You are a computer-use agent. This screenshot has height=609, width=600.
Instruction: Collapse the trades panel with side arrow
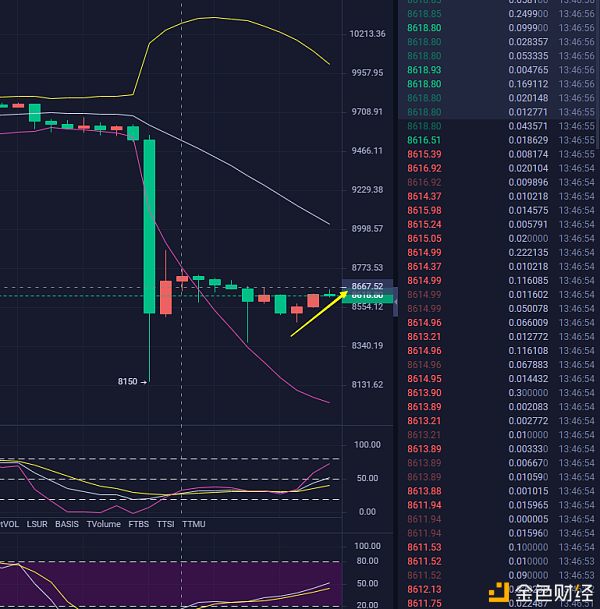point(396,302)
